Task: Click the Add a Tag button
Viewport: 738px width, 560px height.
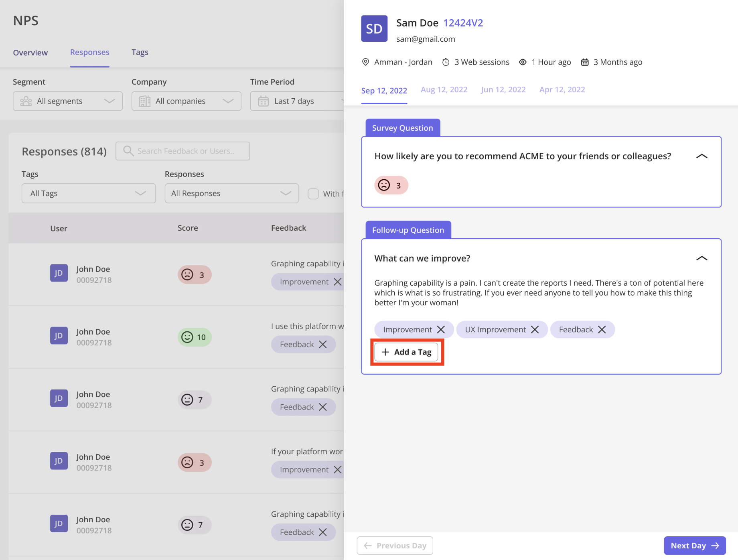Action: click(x=406, y=352)
